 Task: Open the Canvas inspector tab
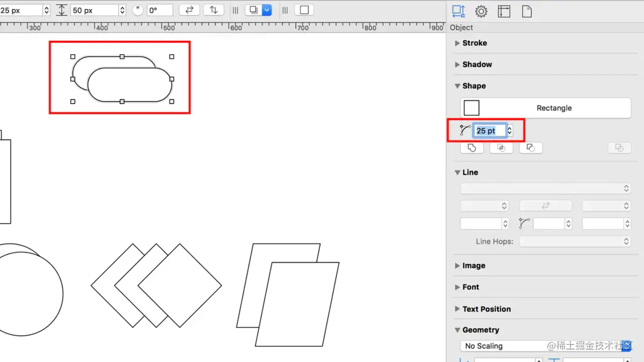point(504,11)
